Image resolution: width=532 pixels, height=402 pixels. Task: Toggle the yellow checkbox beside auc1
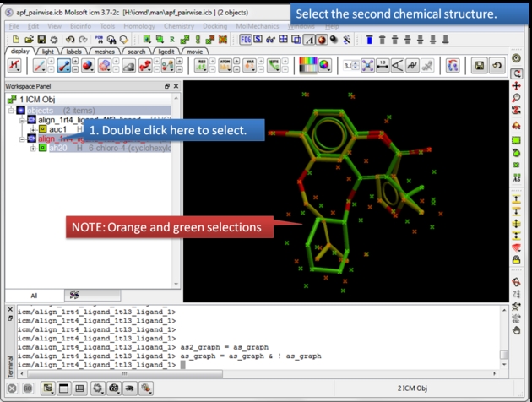click(x=42, y=129)
